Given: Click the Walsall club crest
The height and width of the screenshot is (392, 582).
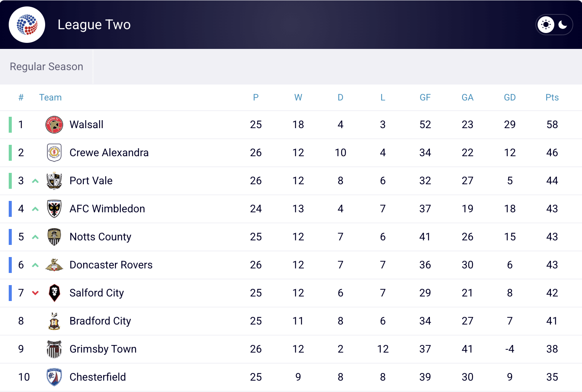Looking at the screenshot, I should click(54, 125).
